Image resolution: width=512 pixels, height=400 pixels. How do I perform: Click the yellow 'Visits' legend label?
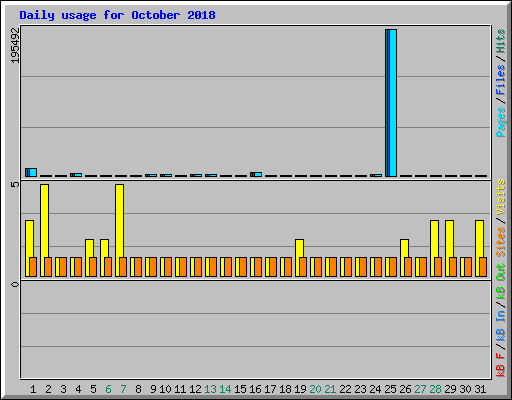click(501, 197)
